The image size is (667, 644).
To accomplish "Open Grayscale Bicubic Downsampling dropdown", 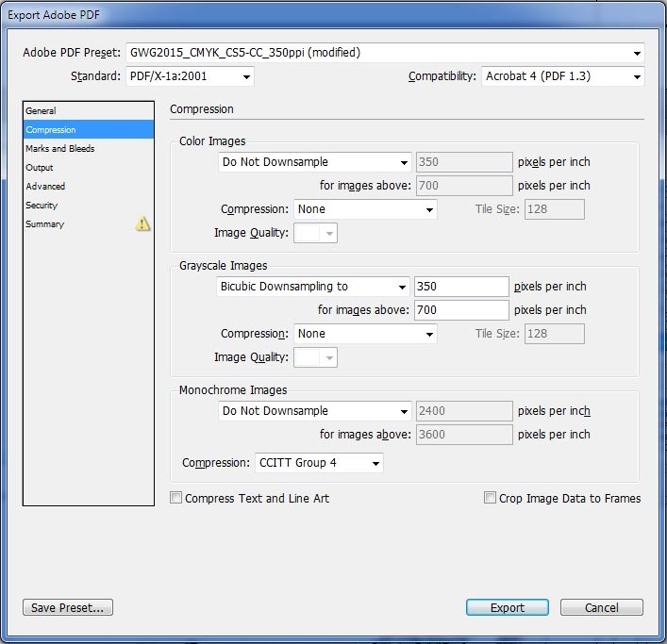I will pos(313,287).
